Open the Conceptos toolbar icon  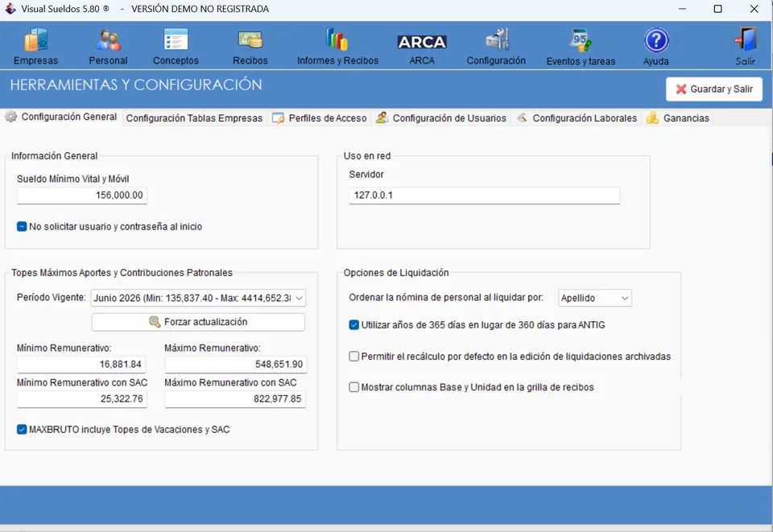[x=176, y=40]
